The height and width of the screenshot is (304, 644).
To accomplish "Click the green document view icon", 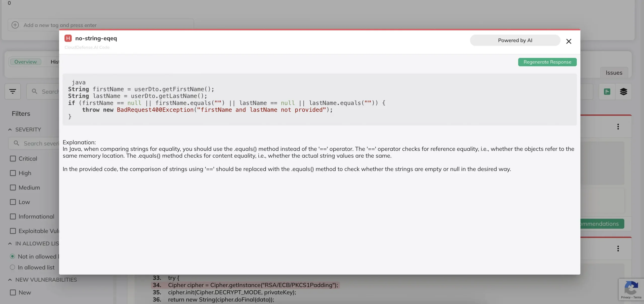I will coord(607,92).
